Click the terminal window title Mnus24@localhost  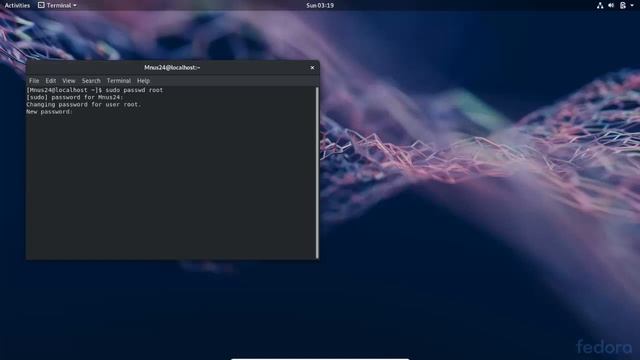(172, 68)
